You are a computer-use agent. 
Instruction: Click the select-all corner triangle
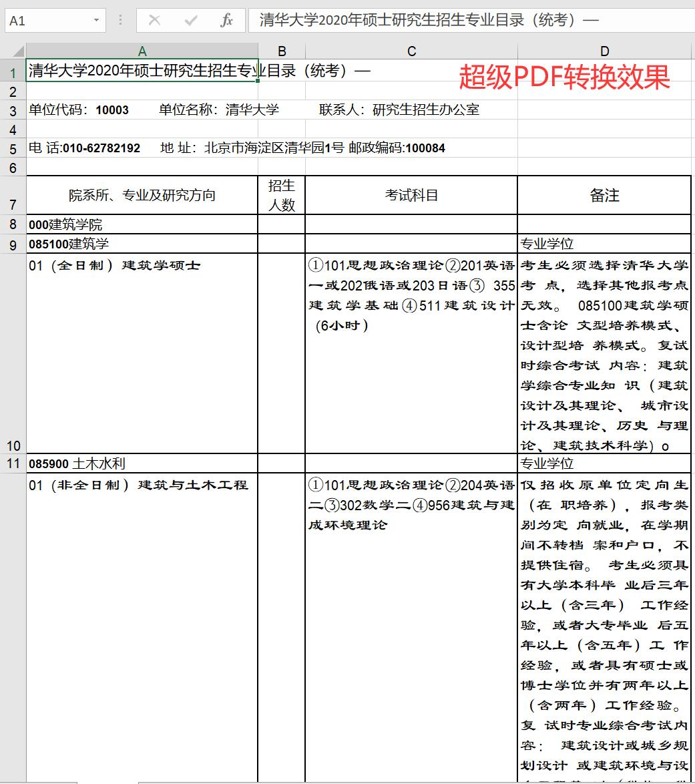coord(17,51)
